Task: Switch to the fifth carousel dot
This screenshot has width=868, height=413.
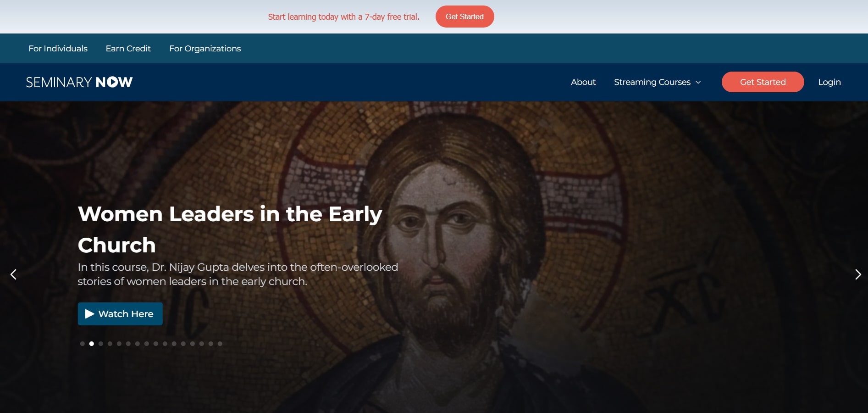Action: tap(119, 344)
